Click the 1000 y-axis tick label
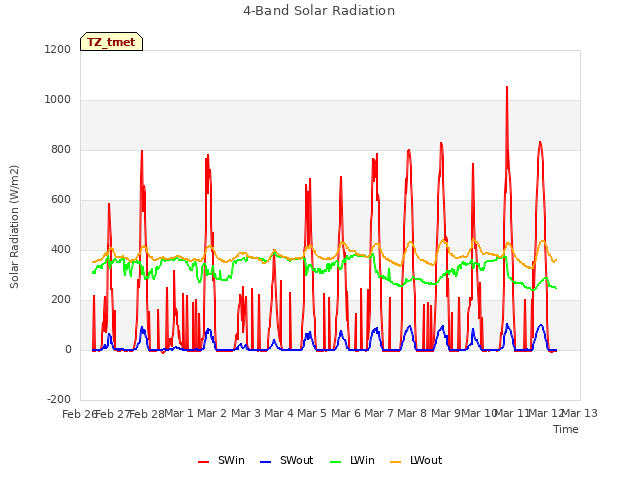The height and width of the screenshot is (480, 640). pos(58,100)
